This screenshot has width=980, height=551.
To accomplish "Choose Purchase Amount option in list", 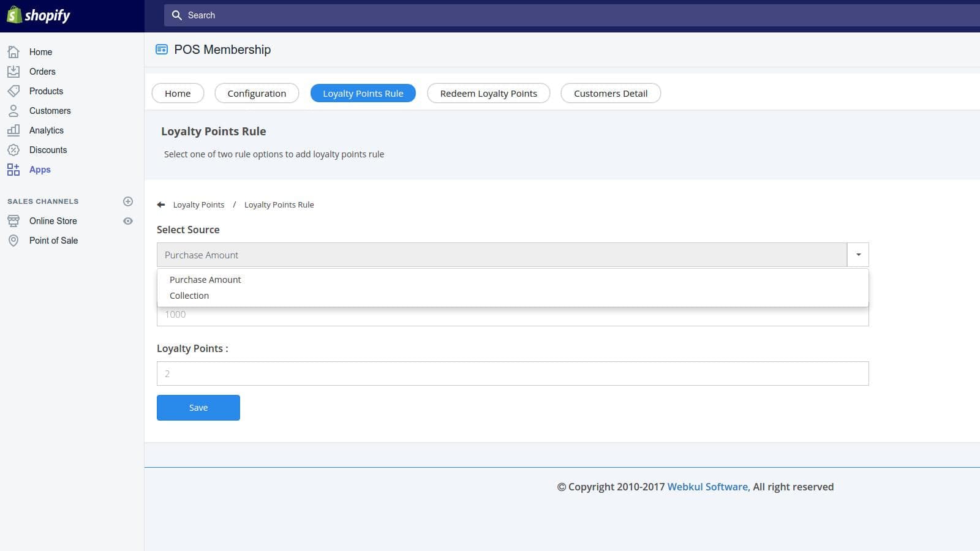I will pos(205,280).
